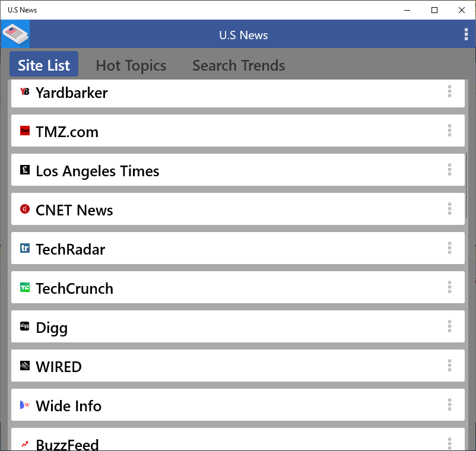Image resolution: width=476 pixels, height=451 pixels.
Task: Click the TechRadar tr favicon
Action: tap(25, 248)
